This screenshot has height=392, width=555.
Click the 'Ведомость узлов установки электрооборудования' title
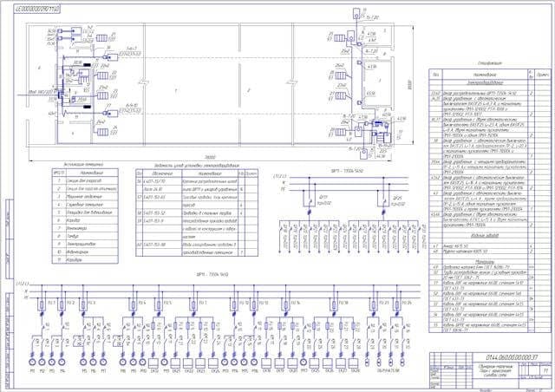click(197, 166)
